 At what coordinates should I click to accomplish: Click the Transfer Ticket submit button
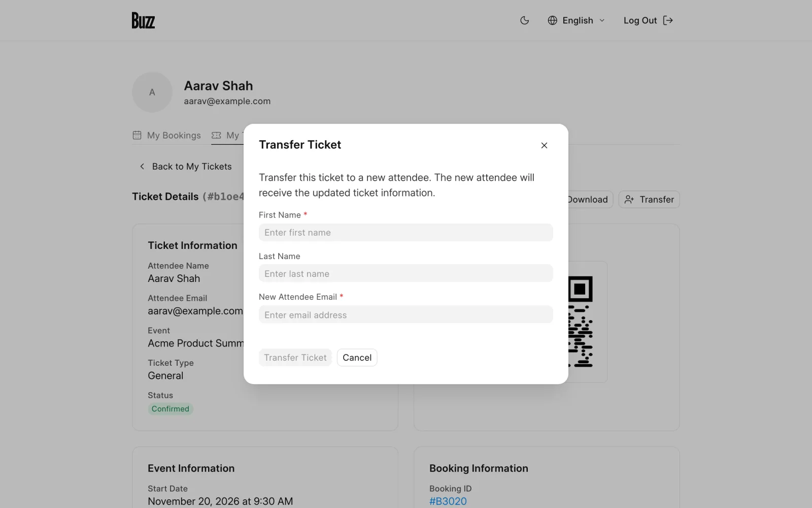[295, 358]
